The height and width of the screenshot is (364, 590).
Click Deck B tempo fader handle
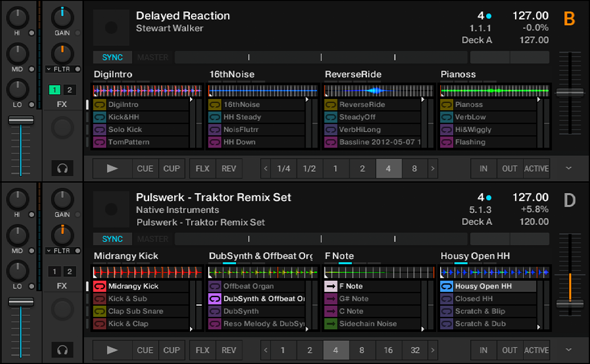570,92
